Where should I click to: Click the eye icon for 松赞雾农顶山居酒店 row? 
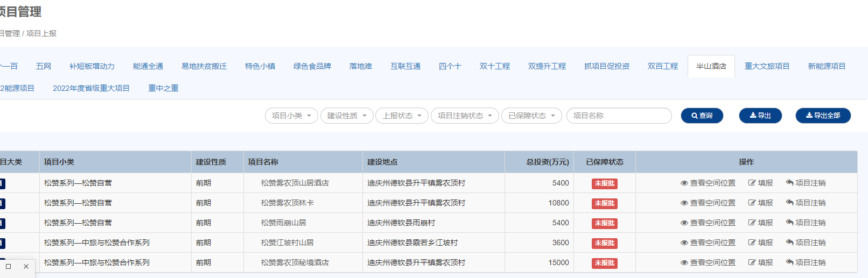tap(684, 183)
